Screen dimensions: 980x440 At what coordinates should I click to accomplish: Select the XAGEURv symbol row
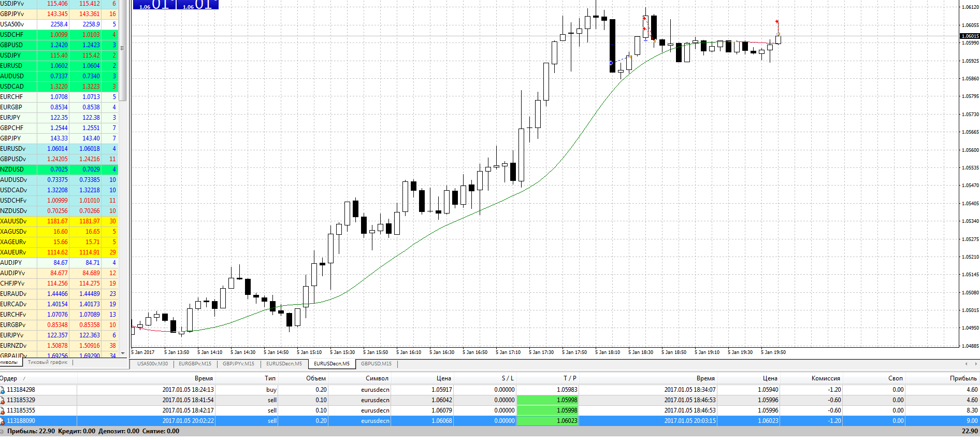[59, 242]
